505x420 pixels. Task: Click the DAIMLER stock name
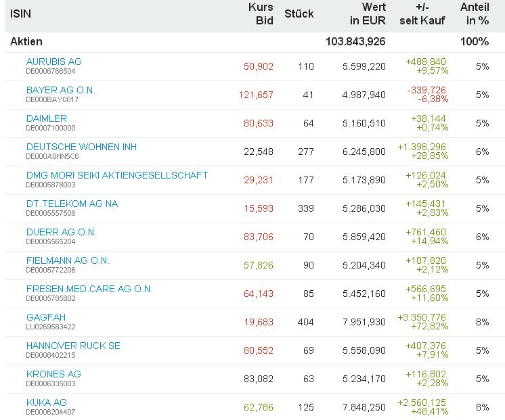46,118
